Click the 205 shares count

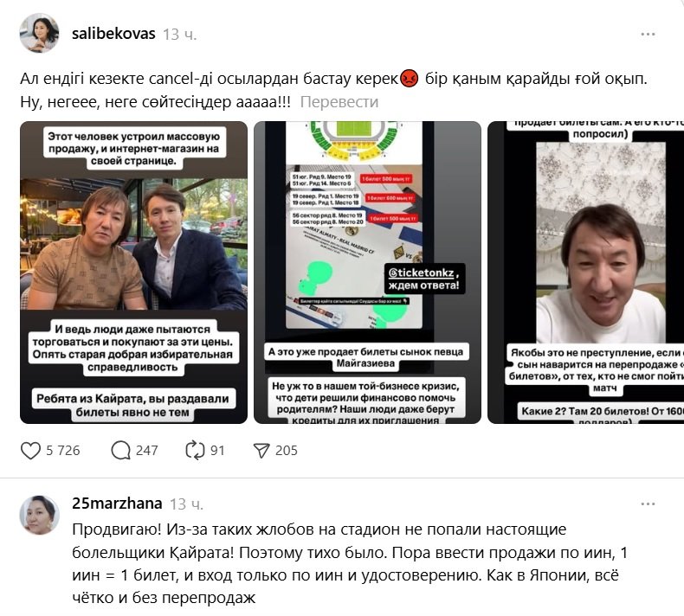click(x=287, y=451)
